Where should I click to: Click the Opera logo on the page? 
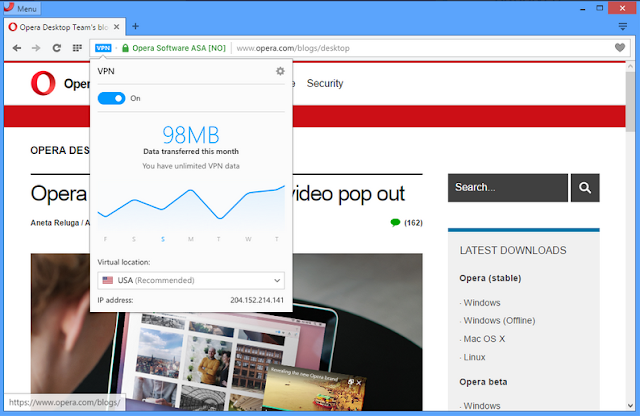coord(43,83)
